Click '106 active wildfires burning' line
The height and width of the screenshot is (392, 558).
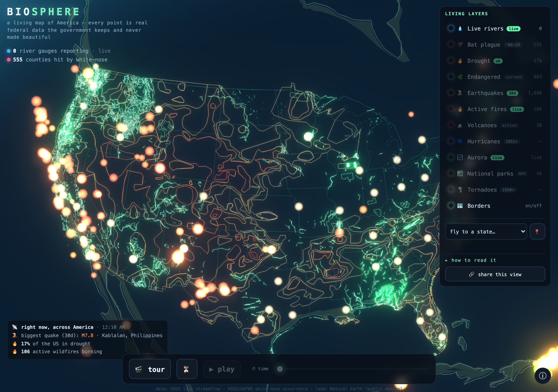61,351
